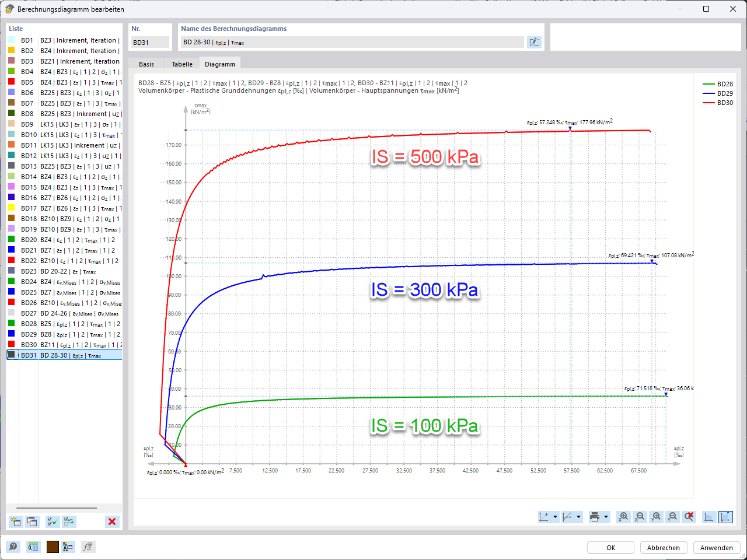Image resolution: width=747 pixels, height=560 pixels.
Task: Open the help speech-bubble icon
Action: click(13, 547)
